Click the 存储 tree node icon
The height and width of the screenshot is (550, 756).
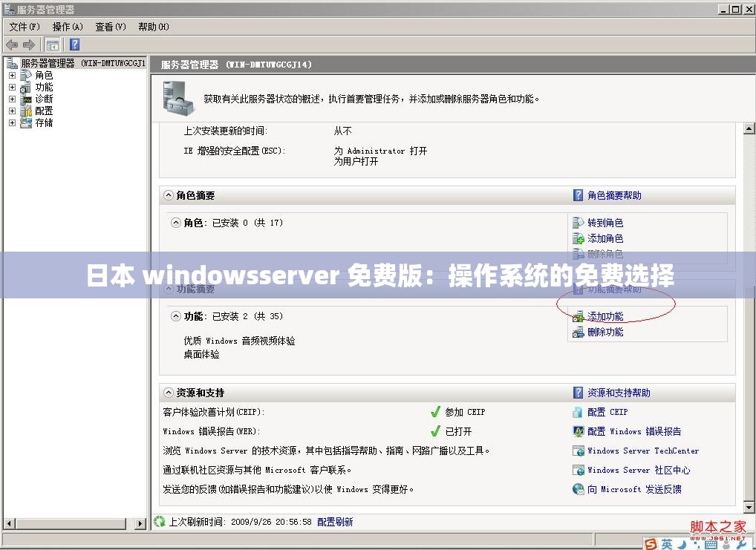(x=26, y=122)
